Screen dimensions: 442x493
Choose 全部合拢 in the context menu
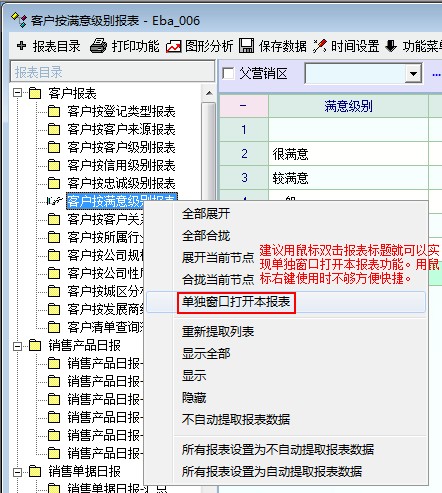coord(206,236)
